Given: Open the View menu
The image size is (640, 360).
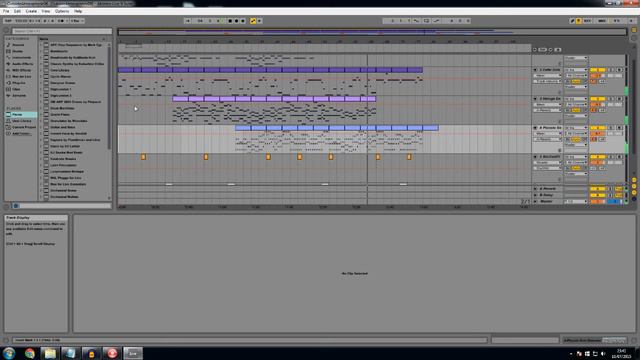Looking at the screenshot, I should point(46,11).
